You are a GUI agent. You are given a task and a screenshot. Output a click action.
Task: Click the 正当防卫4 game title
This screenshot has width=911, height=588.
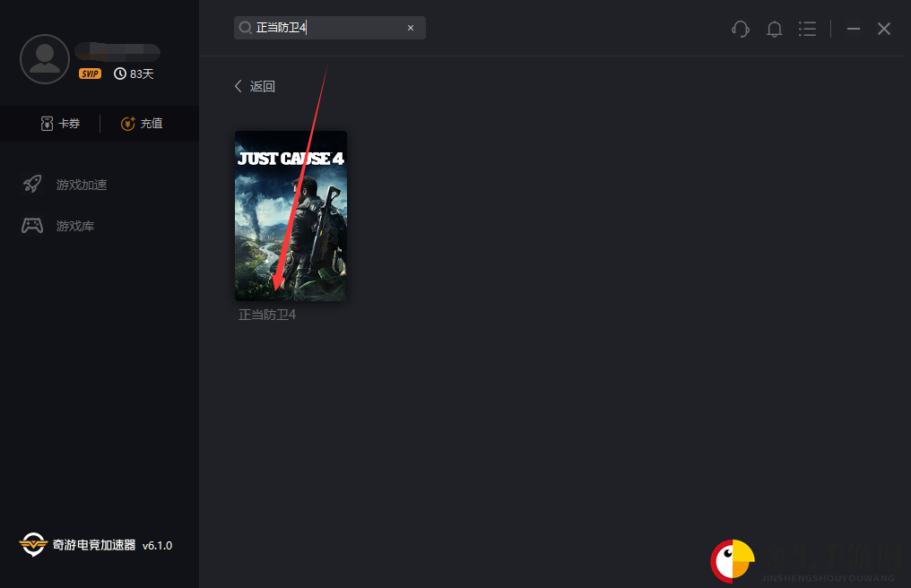(267, 315)
